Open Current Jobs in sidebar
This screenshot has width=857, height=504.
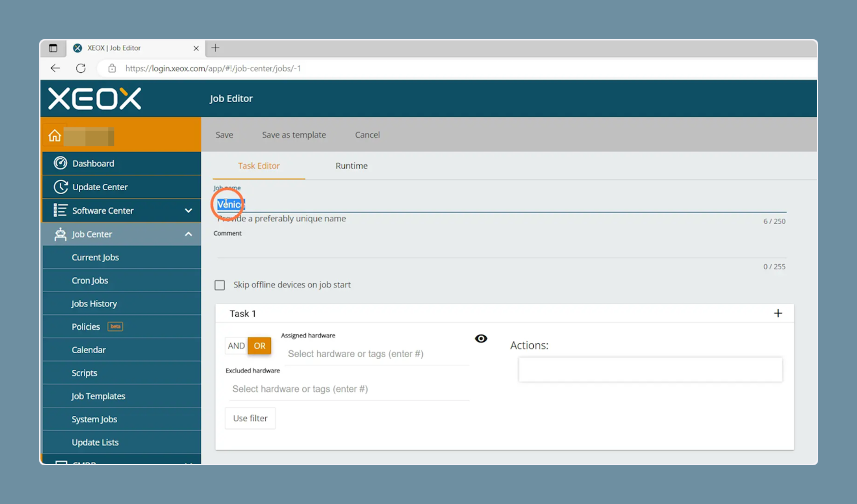click(122, 257)
